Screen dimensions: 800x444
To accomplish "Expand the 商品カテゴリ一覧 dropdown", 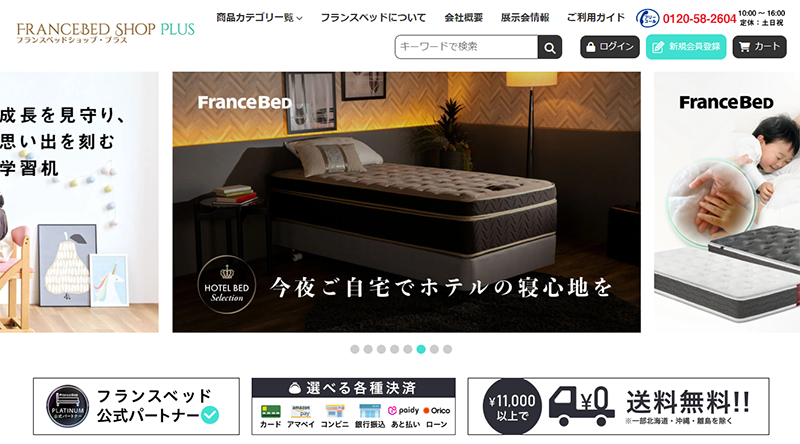I will (259, 18).
